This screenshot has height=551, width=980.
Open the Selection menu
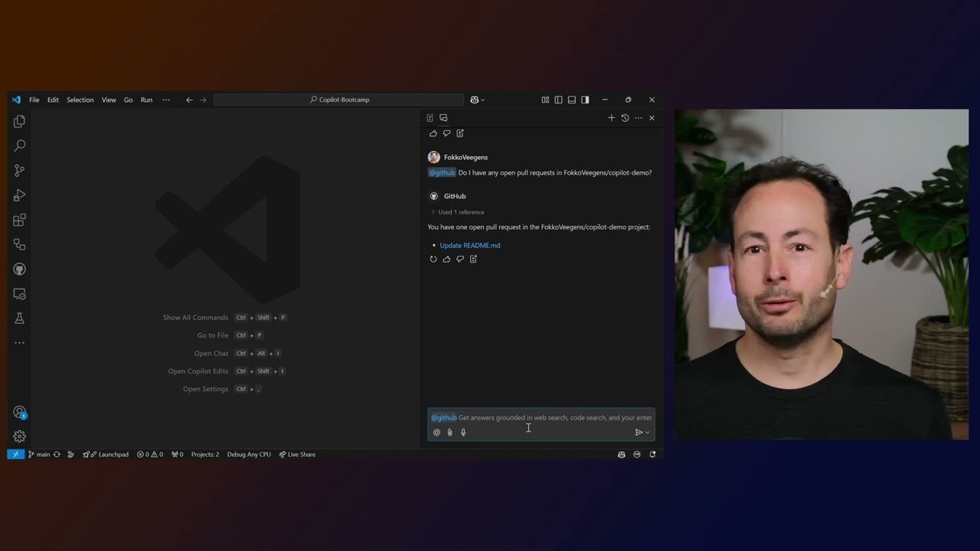pos(80,99)
